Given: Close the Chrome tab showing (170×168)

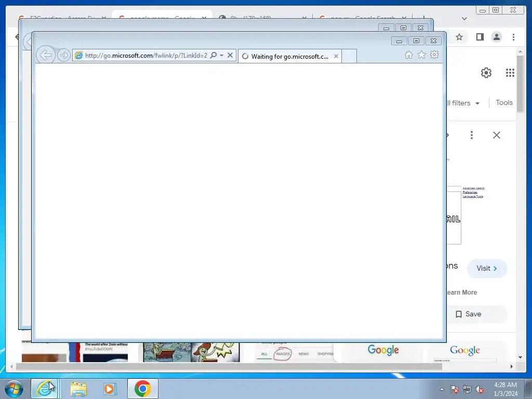Looking at the screenshot, I should pyautogui.click(x=304, y=18).
